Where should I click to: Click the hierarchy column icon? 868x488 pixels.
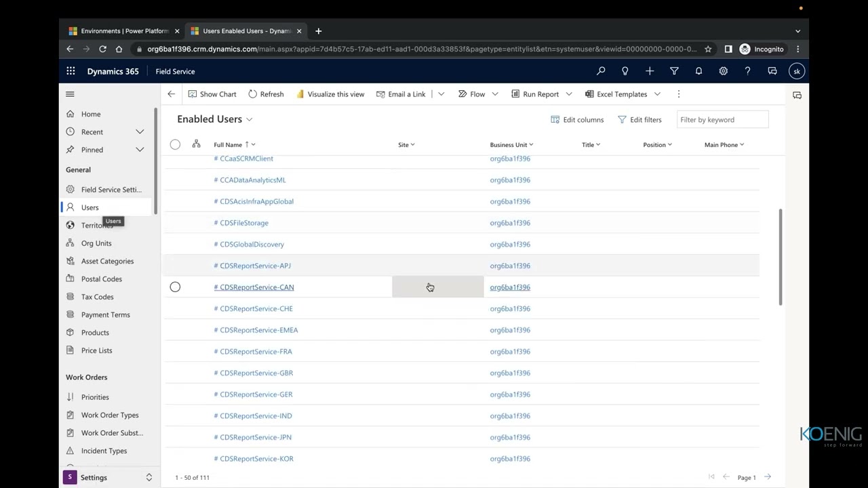(196, 144)
